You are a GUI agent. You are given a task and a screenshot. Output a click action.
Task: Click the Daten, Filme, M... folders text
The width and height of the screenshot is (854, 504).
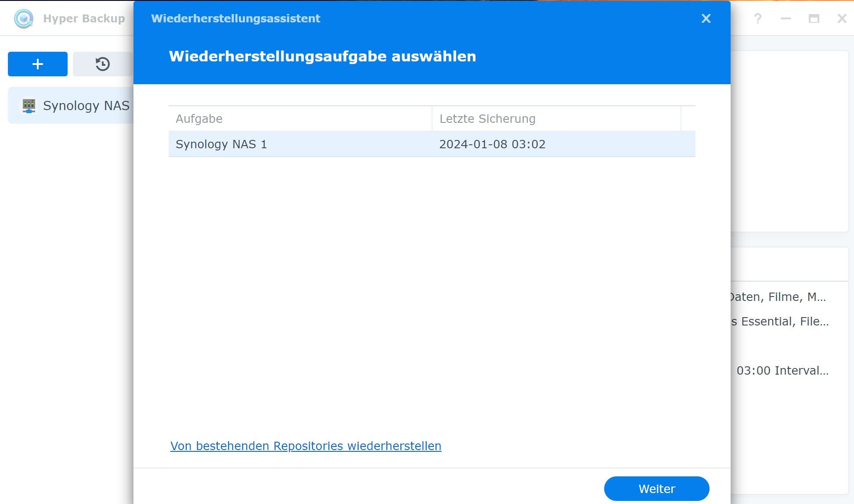778,297
